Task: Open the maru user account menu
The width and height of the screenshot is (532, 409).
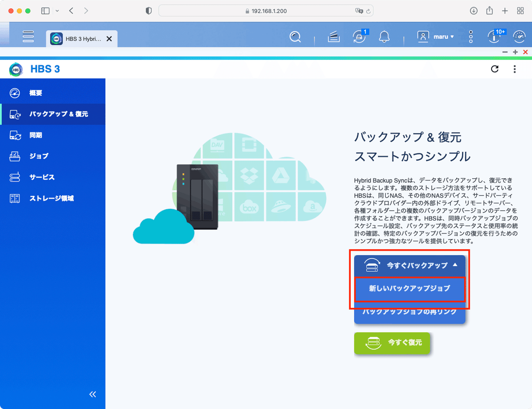Action: click(x=436, y=37)
